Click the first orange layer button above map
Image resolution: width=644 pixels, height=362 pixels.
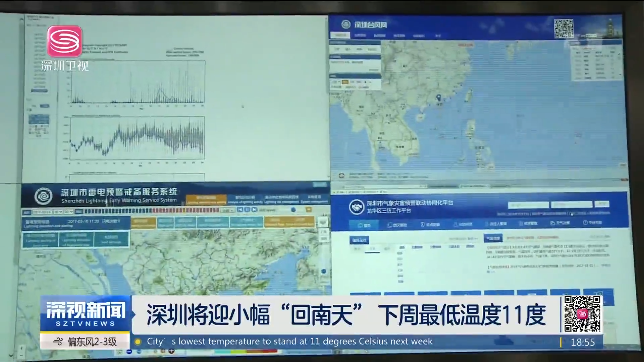[143, 223]
